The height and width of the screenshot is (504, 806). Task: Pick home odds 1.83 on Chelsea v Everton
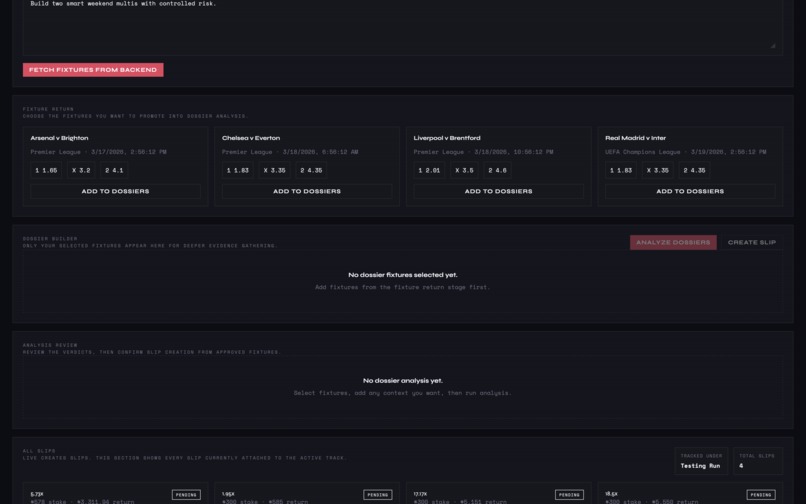238,170
